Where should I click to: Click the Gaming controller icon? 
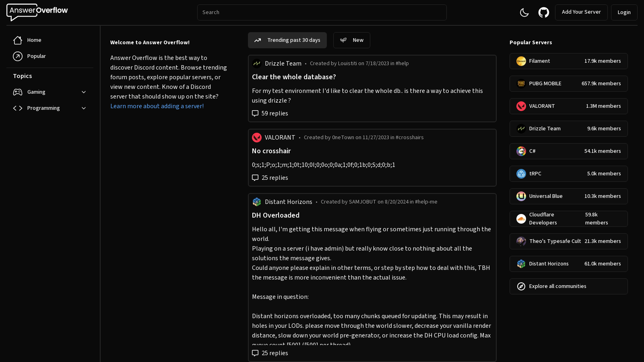[x=18, y=92]
